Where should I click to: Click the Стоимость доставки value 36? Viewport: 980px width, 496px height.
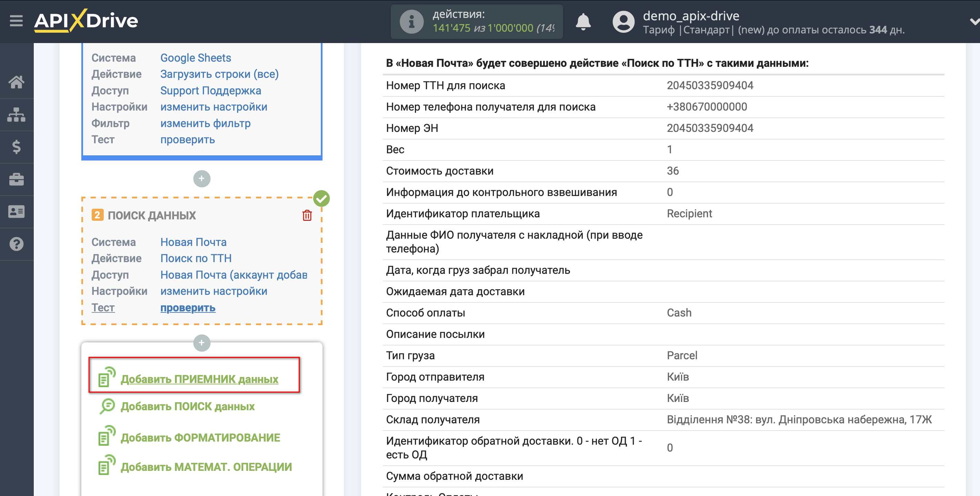point(673,171)
